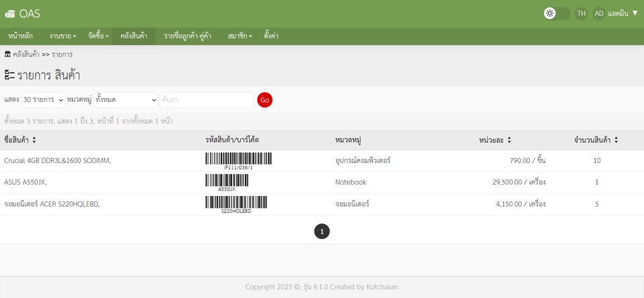Sort by ชื่อสินค้า column arrows

[x=34, y=140]
